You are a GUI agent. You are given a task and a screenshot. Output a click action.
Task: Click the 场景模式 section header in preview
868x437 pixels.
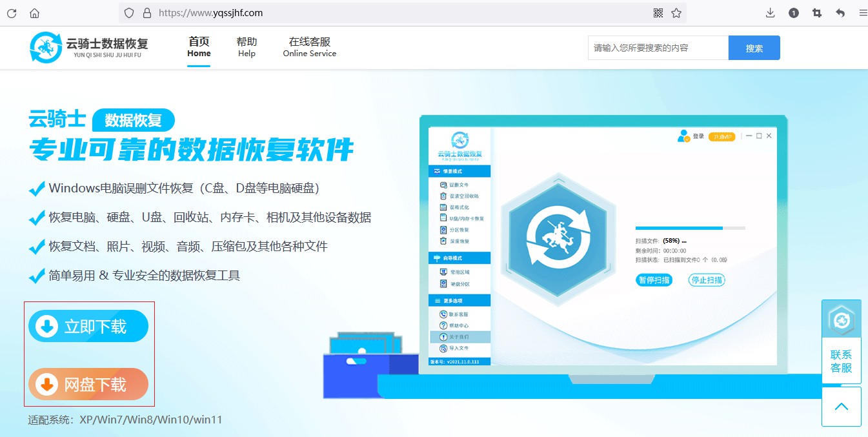coord(460,172)
